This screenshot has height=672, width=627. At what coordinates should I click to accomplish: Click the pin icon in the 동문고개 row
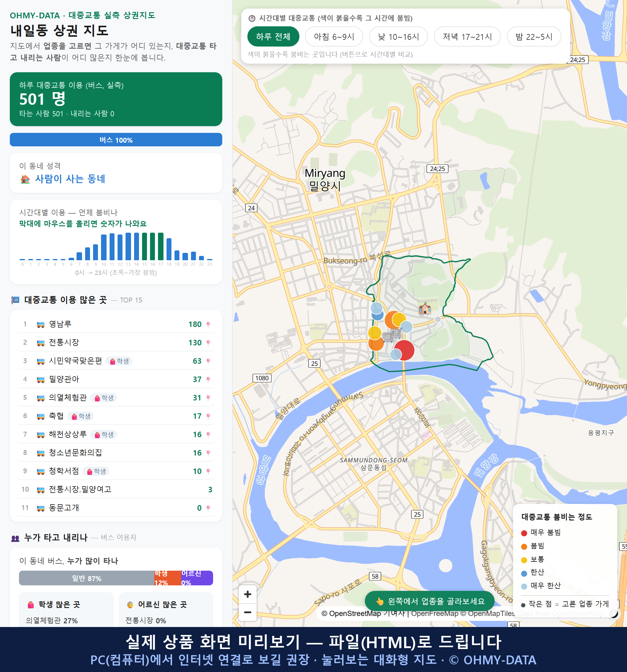pyautogui.click(x=208, y=508)
